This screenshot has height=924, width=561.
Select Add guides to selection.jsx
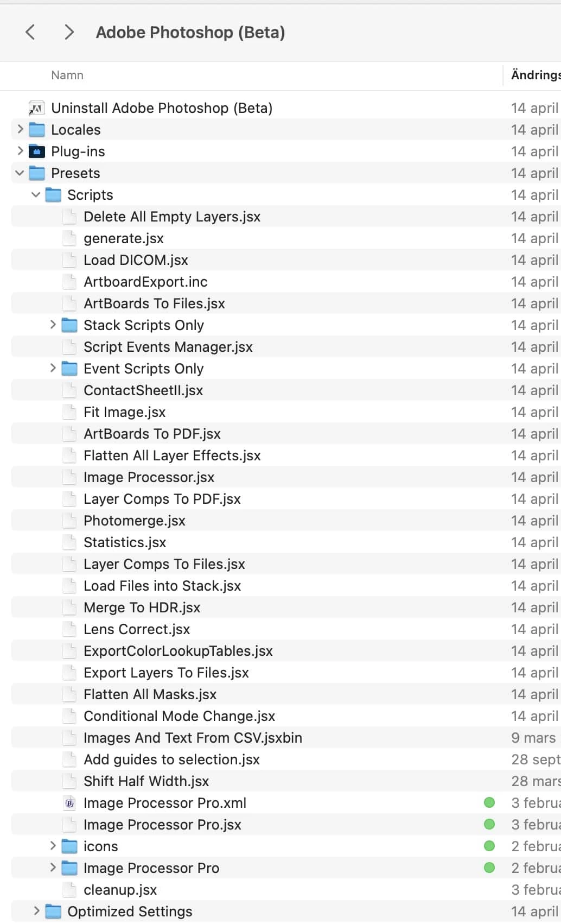point(171,760)
